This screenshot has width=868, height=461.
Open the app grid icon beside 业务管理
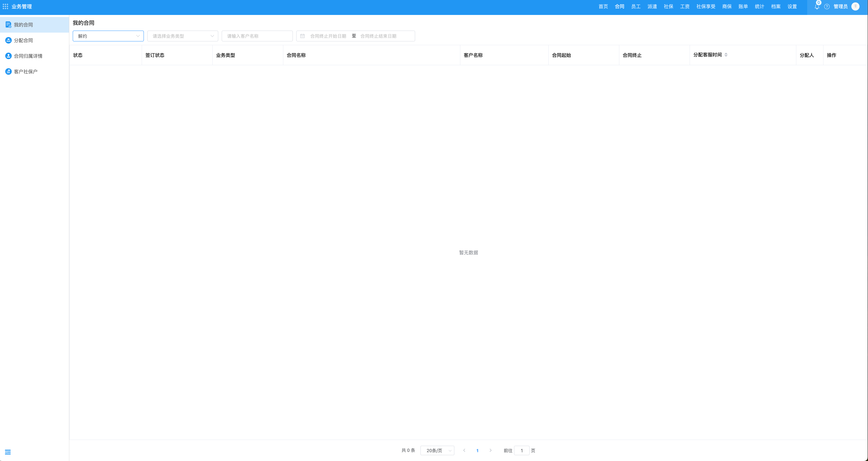coord(5,6)
